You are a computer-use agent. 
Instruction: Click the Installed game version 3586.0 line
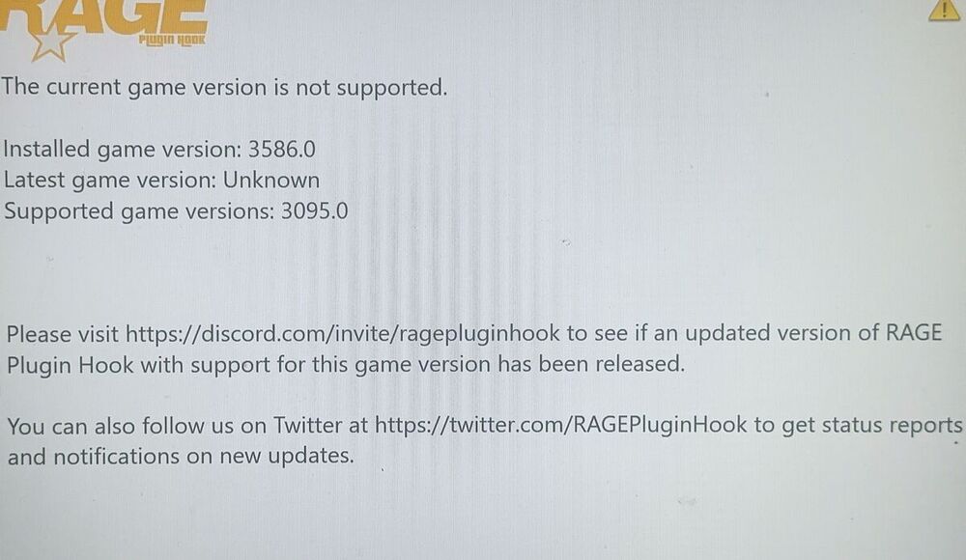(159, 150)
